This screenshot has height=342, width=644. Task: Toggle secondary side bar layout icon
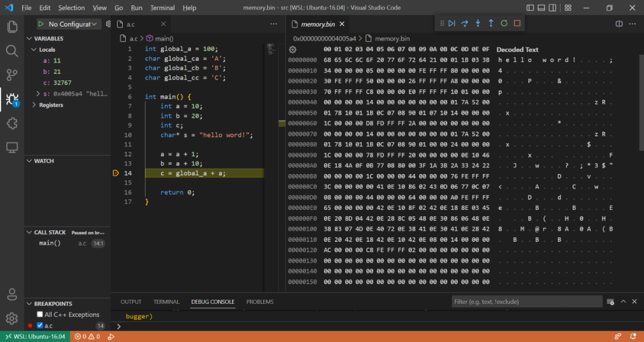(552, 8)
